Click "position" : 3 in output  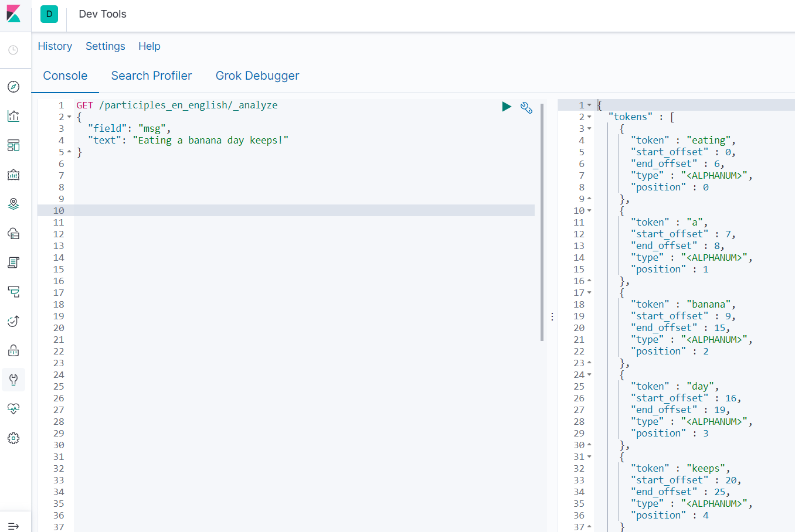670,434
